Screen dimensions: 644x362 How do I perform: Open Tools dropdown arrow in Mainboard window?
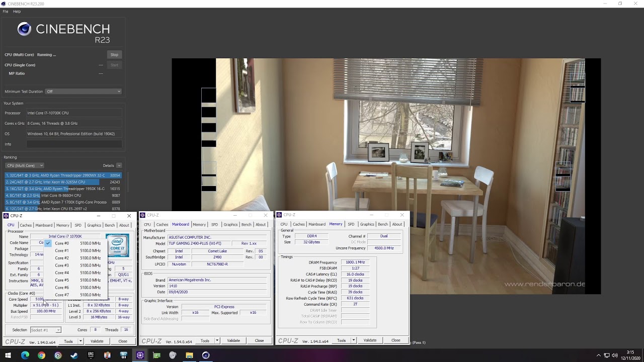coord(217,341)
